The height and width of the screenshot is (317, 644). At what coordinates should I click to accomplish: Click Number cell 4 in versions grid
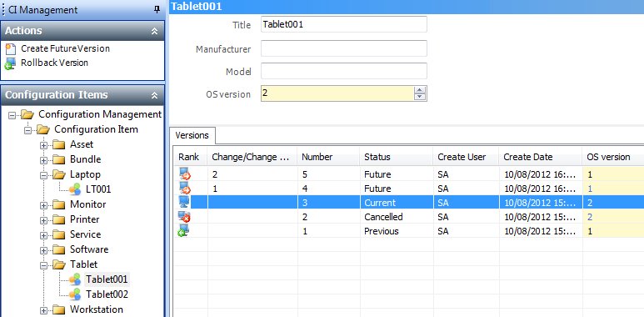[x=328, y=189]
